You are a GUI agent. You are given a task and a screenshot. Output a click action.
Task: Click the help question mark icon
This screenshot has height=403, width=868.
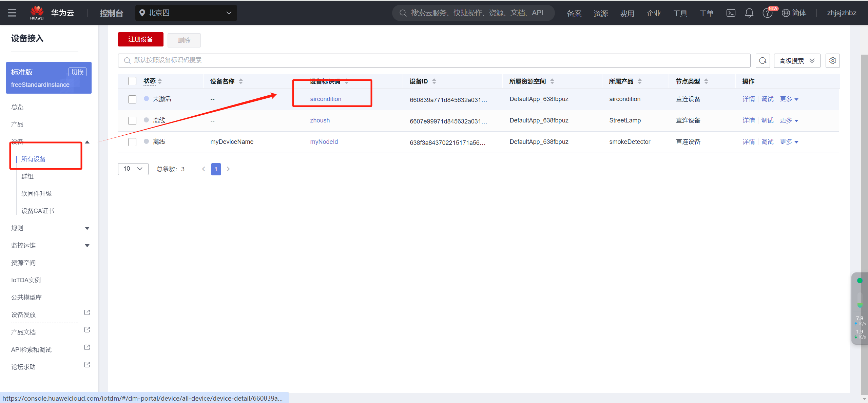(x=767, y=13)
